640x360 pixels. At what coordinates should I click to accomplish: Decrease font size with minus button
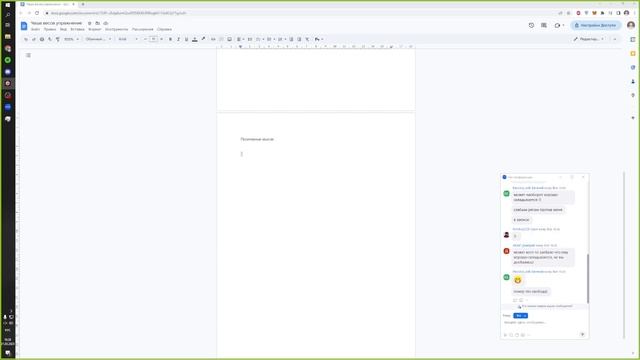(145, 39)
